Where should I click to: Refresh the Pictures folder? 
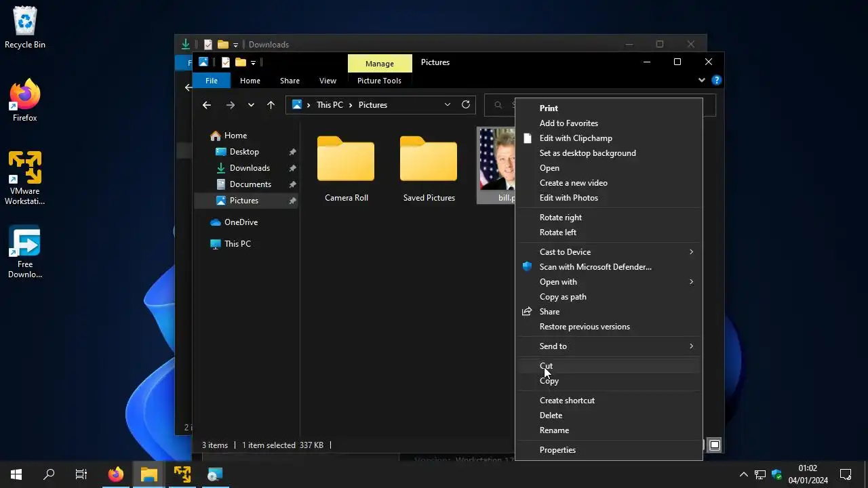466,104
